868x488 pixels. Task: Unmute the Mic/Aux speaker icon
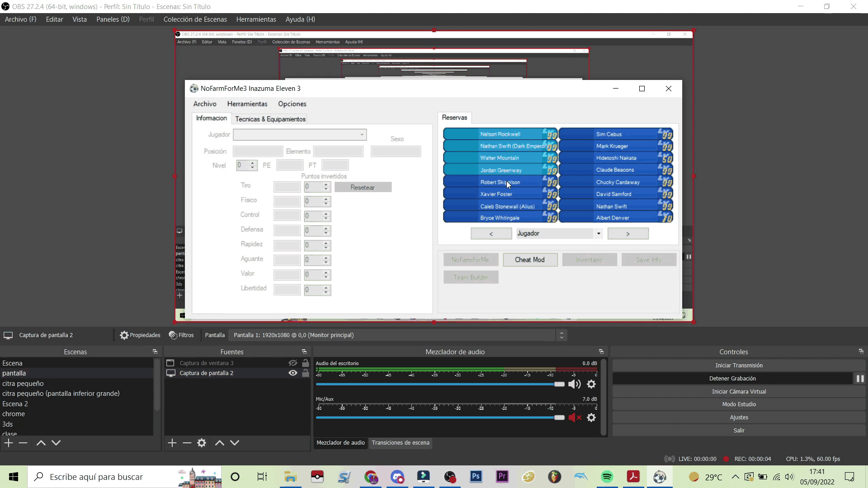[574, 418]
